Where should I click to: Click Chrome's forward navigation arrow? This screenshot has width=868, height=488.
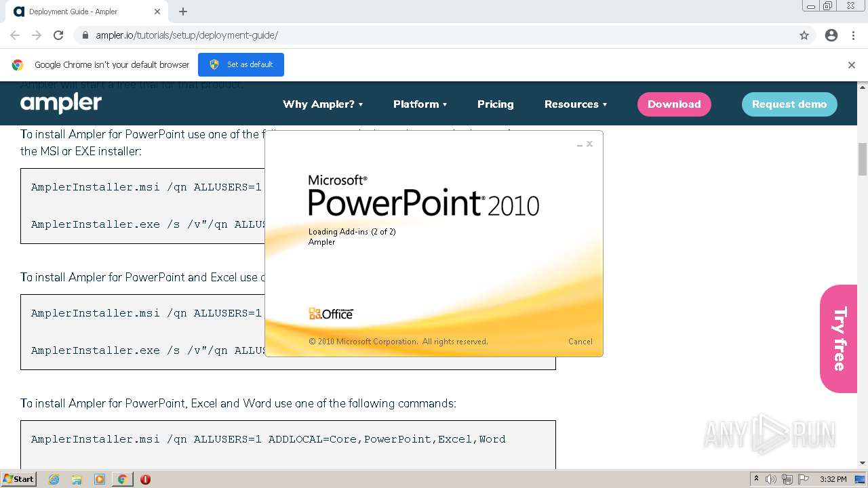37,35
